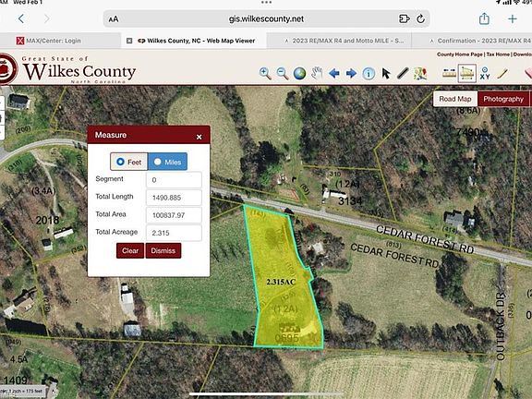The image size is (532, 399).
Task: Go to previous map extent arrow
Action: tap(334, 73)
